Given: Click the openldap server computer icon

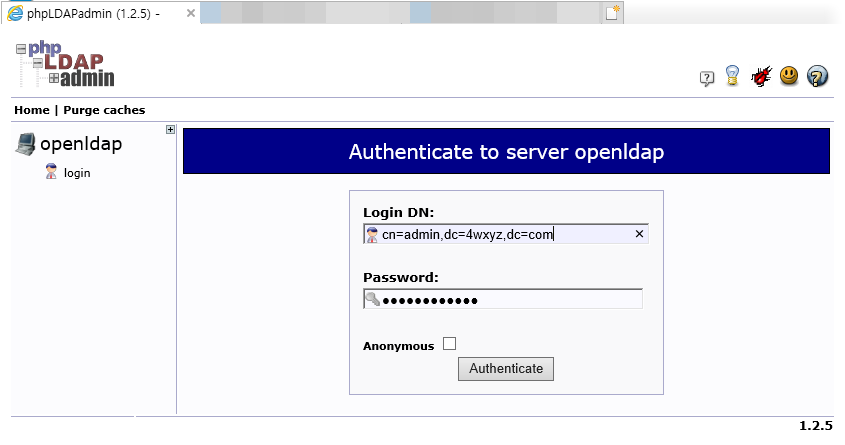Looking at the screenshot, I should pyautogui.click(x=25, y=144).
